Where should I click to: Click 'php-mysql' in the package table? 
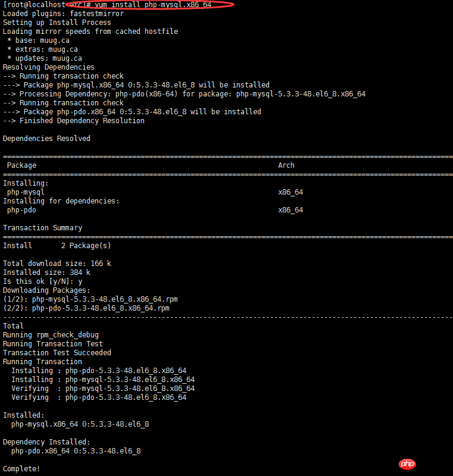click(x=26, y=192)
